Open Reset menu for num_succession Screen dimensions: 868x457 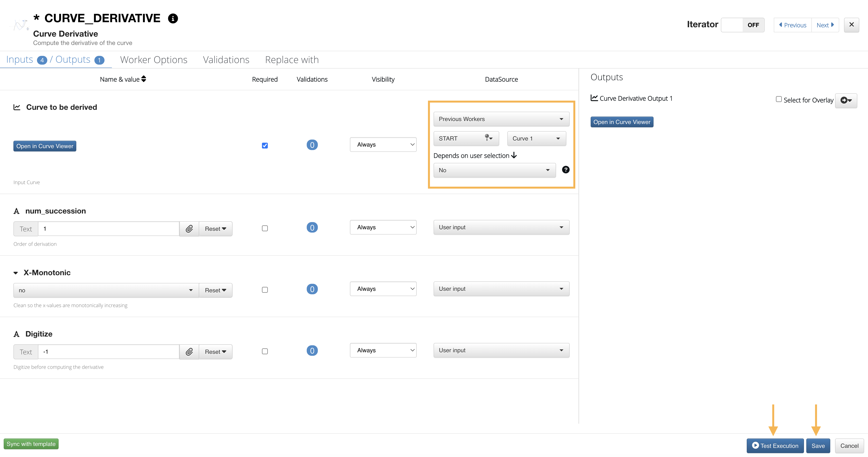[216, 229]
